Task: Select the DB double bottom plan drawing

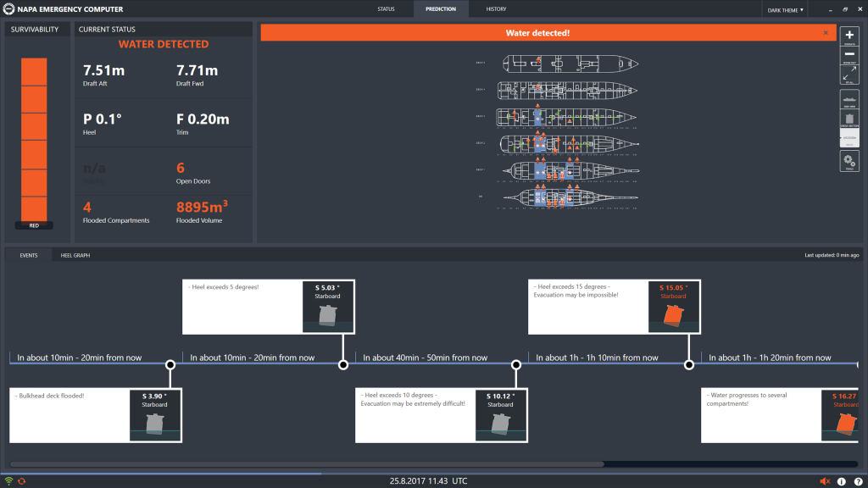Action: [570, 197]
